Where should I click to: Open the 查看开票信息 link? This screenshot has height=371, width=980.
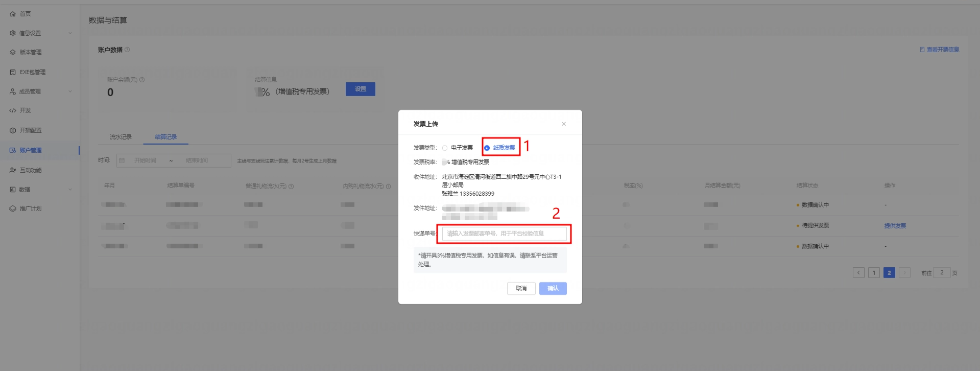tap(943, 50)
